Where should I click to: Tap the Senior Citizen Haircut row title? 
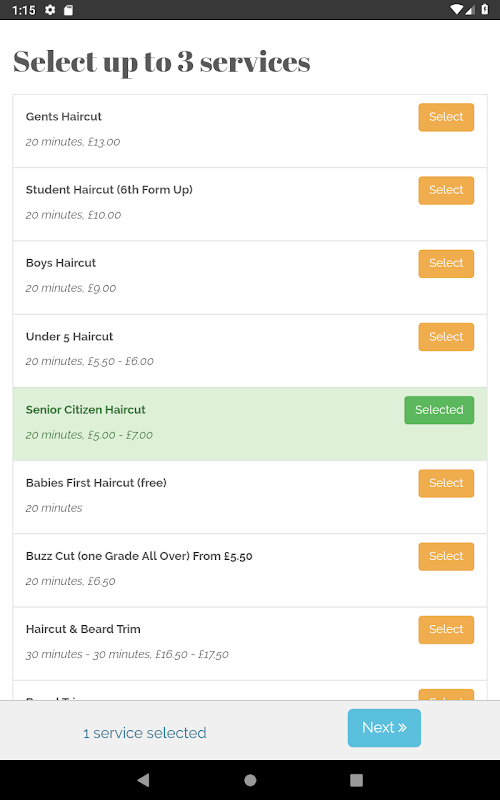(86, 410)
